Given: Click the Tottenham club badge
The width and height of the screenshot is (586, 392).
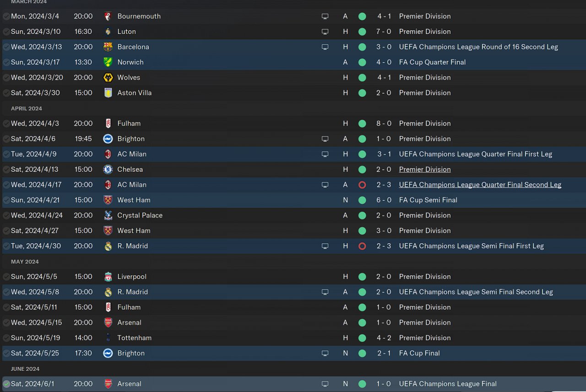Looking at the screenshot, I should [108, 338].
